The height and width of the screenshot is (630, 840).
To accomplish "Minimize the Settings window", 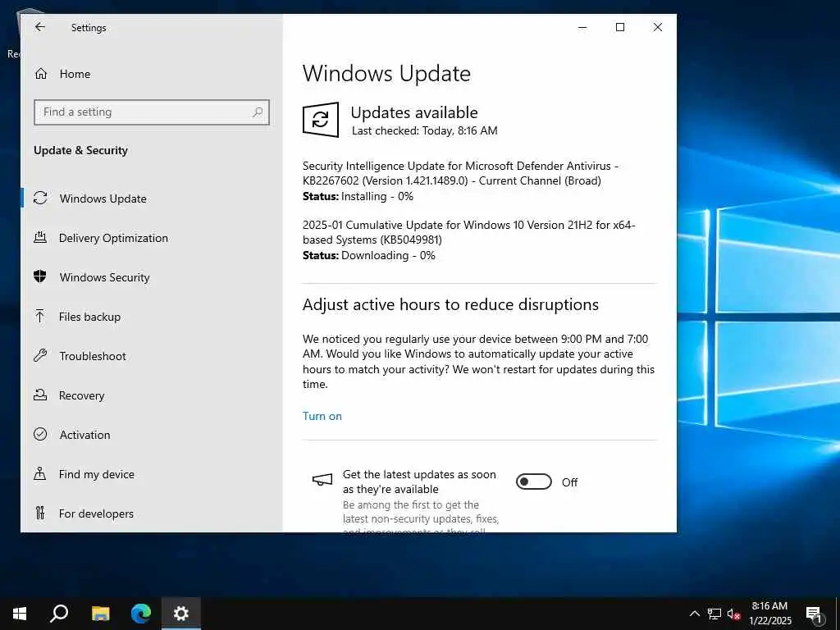I will pyautogui.click(x=583, y=27).
